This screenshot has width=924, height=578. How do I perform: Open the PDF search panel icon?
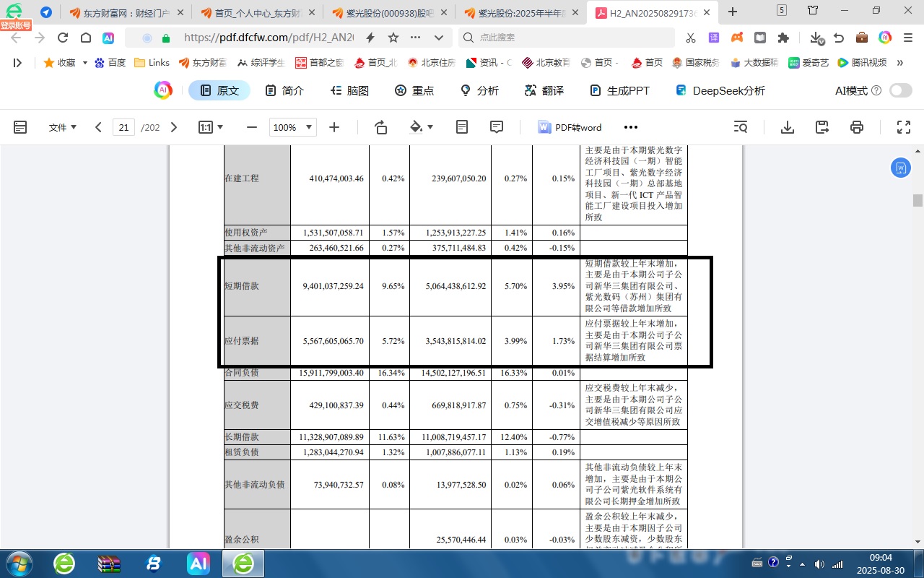(741, 127)
